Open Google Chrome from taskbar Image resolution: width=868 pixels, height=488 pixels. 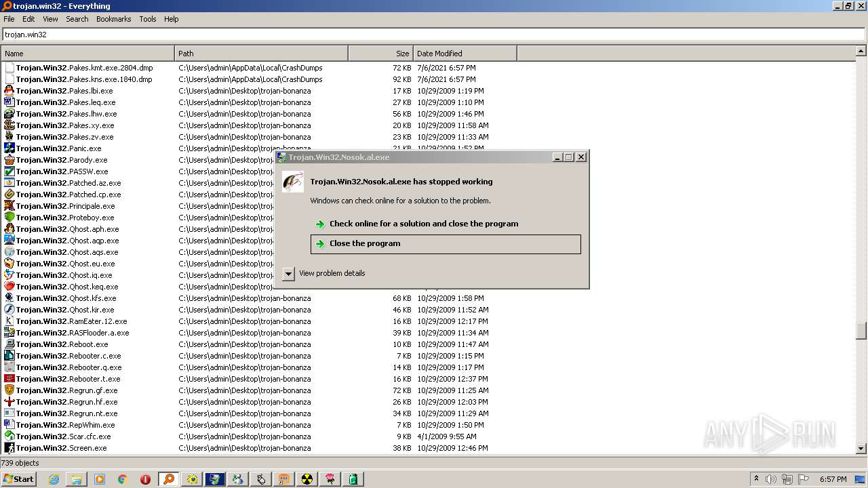[x=123, y=479]
